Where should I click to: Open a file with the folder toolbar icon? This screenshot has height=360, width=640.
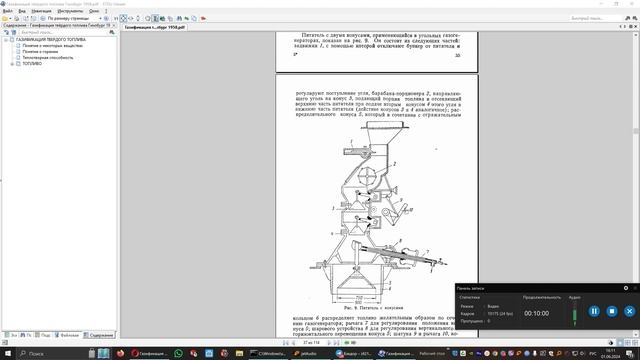4,18
